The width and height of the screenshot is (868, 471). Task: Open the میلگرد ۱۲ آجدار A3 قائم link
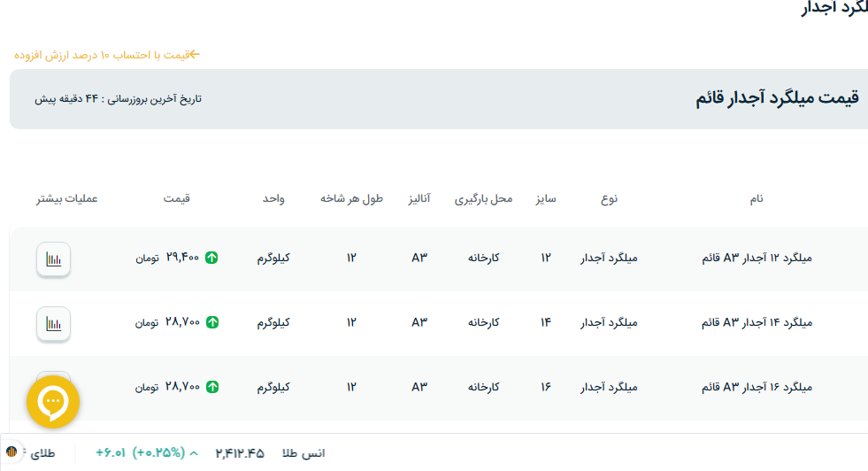(757, 259)
